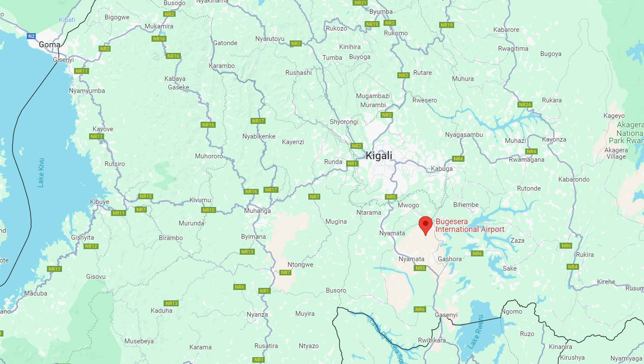Screen dimensions: 644x364
Task: Click the NR21 road shield near Byumba
Action: point(360,3)
